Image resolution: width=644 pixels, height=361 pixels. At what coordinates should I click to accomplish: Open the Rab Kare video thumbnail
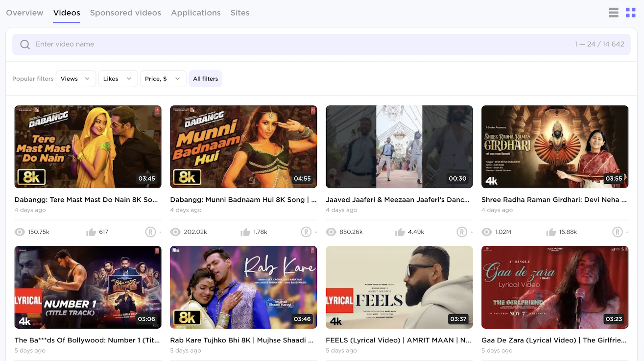click(x=243, y=287)
